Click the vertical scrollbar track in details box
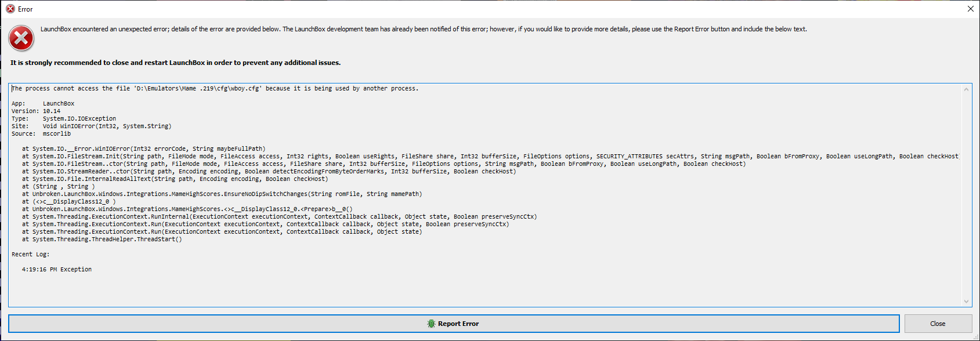Image resolution: width=980 pixels, height=341 pixels. [x=966, y=195]
